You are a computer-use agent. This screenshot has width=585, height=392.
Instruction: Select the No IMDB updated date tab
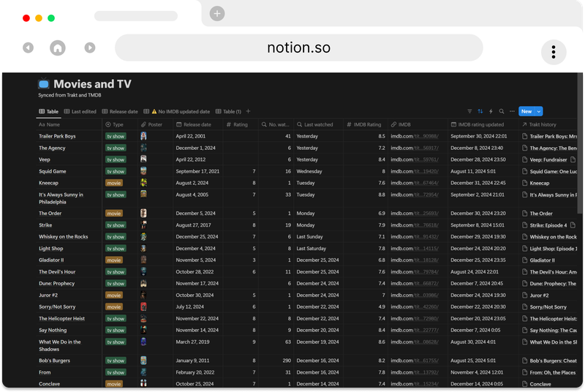(177, 111)
